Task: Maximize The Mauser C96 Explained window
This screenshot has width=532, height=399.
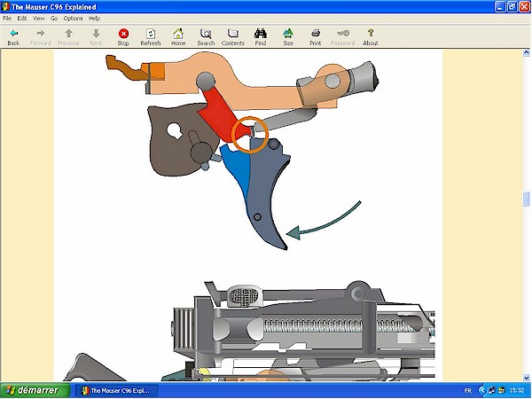Action: [512, 7]
